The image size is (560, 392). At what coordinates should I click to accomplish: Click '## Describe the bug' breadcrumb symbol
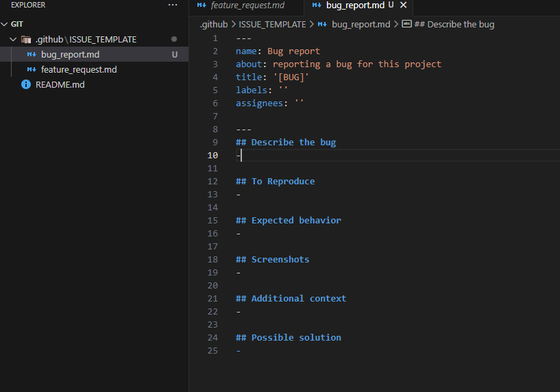[454, 24]
